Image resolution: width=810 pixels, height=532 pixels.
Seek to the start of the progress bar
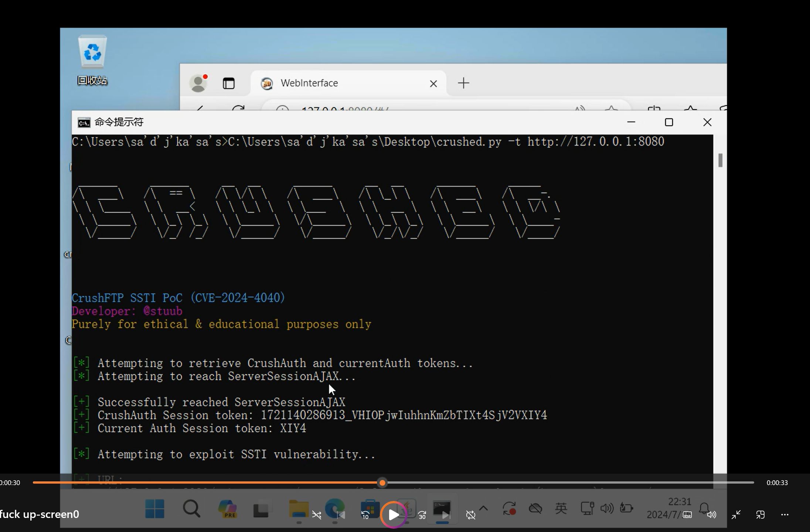pos(34,482)
